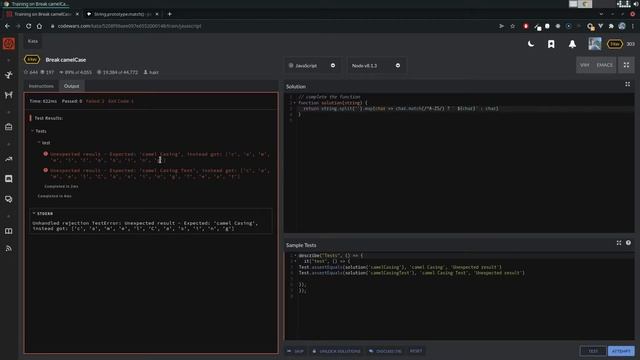Screen dimensions: 640x360
Task: Enable EMACS editor mode
Action: [604, 65]
